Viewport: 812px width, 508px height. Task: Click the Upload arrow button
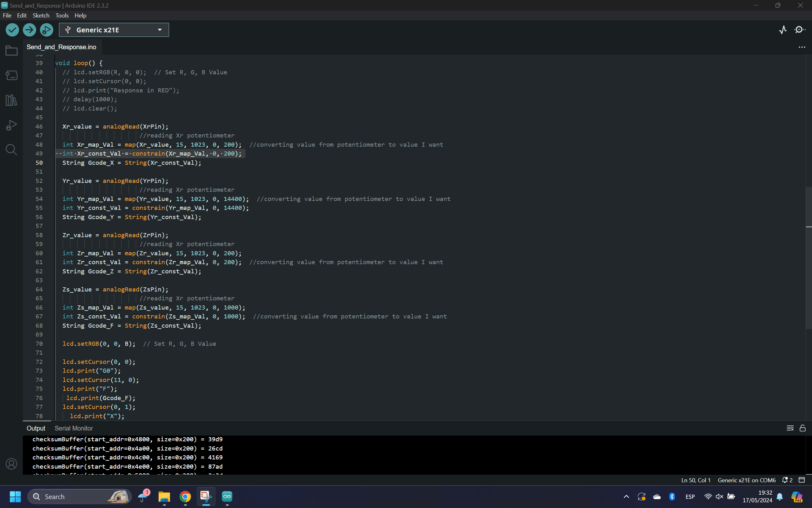tap(29, 30)
